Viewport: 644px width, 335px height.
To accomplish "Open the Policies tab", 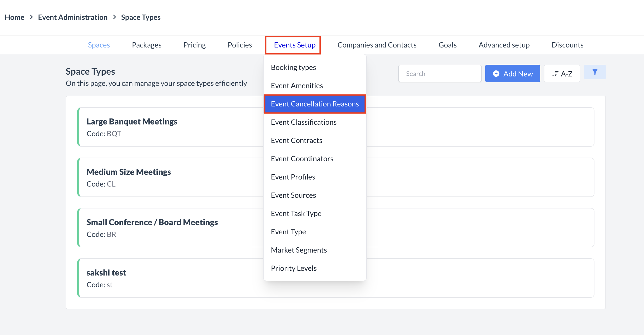I will pos(240,45).
